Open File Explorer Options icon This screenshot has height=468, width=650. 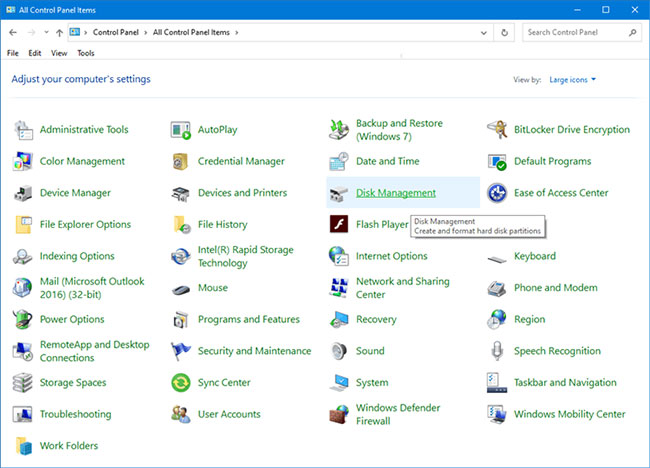coord(23,225)
